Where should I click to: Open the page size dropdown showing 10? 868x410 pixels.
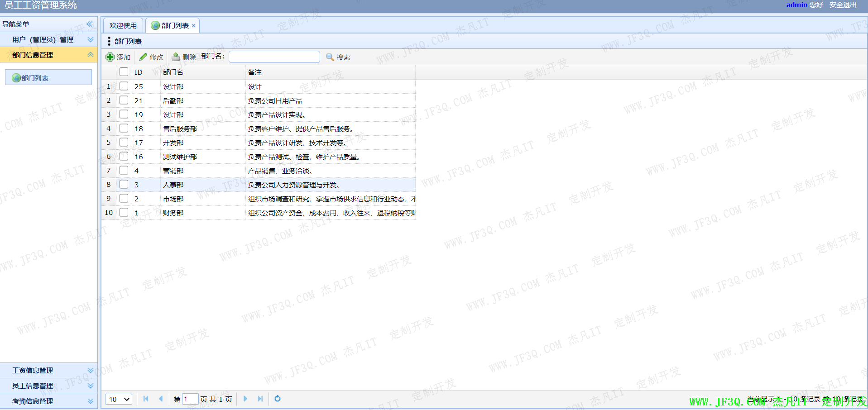pos(119,399)
